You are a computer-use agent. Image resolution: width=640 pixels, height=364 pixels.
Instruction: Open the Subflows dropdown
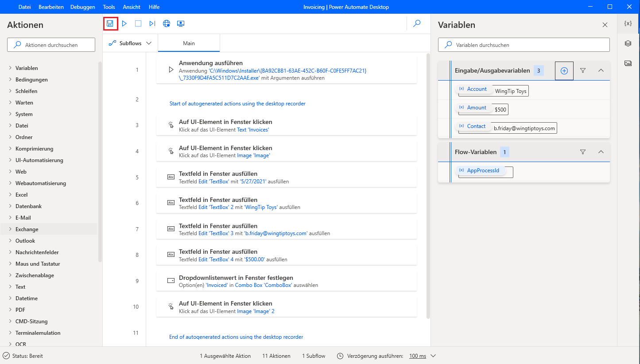(130, 43)
